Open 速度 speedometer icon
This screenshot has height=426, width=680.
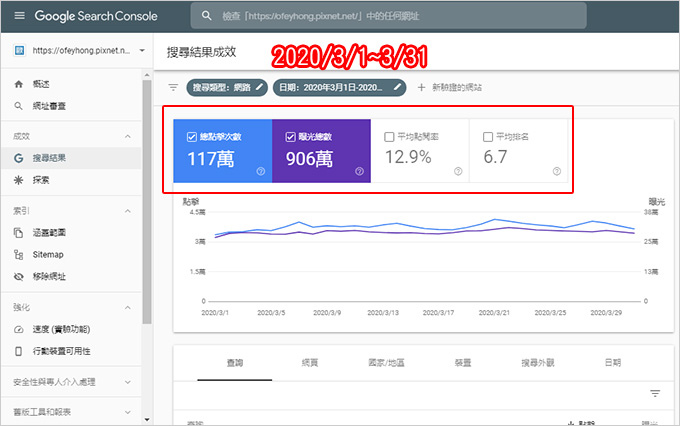pyautogui.click(x=19, y=329)
